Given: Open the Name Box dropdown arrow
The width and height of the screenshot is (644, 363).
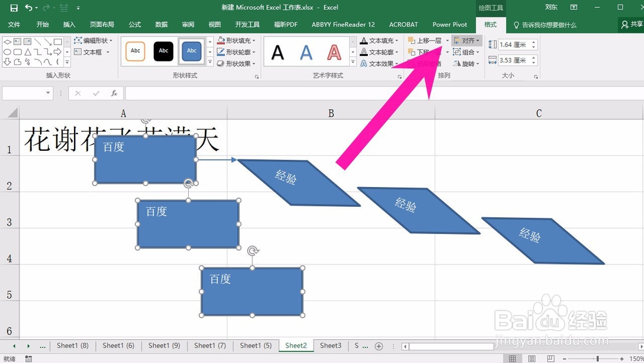Looking at the screenshot, I should tap(48, 93).
